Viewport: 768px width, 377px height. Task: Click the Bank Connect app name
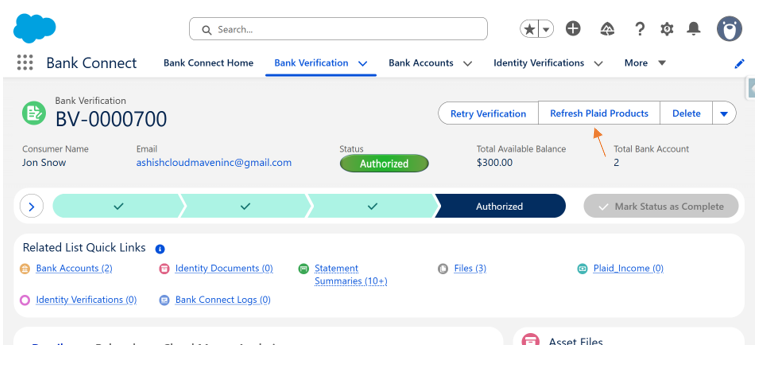click(92, 63)
